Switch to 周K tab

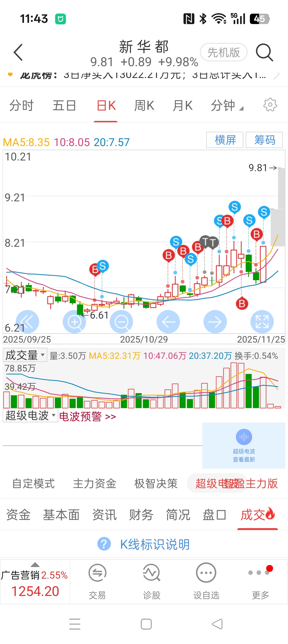click(x=144, y=105)
